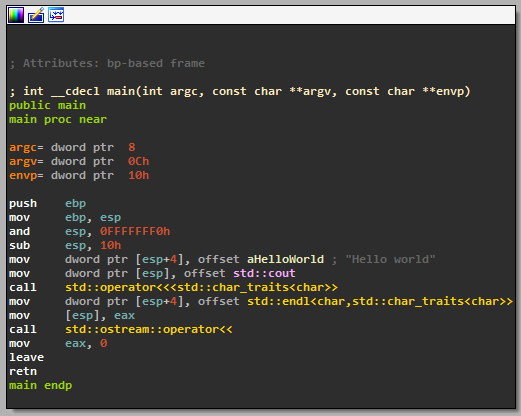Select the 'retn' instruction

pos(23,372)
